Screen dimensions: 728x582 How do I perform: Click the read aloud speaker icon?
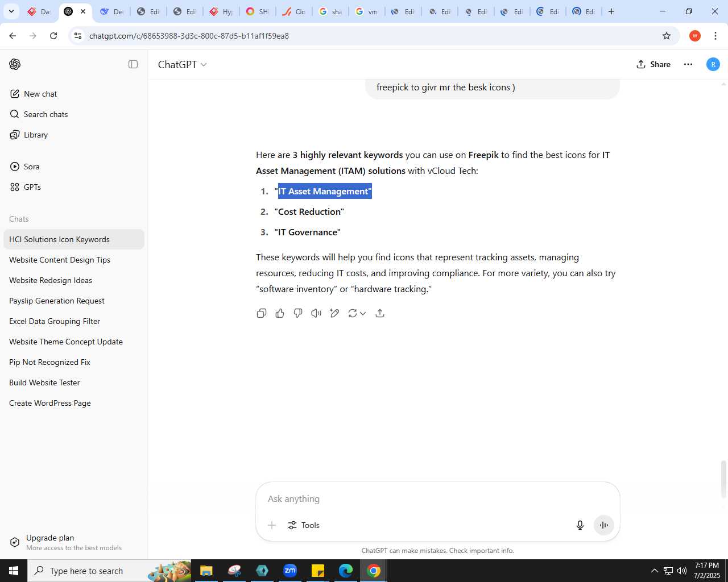(316, 313)
